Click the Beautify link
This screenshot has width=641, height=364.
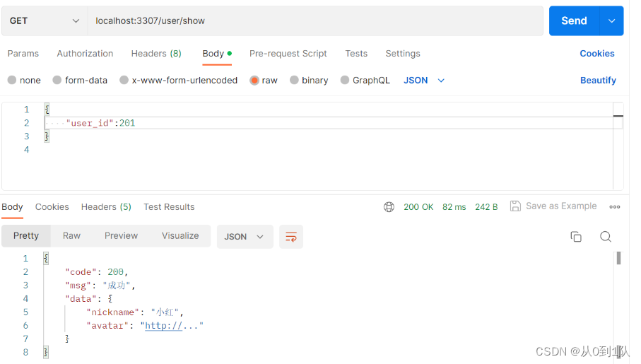(x=598, y=80)
